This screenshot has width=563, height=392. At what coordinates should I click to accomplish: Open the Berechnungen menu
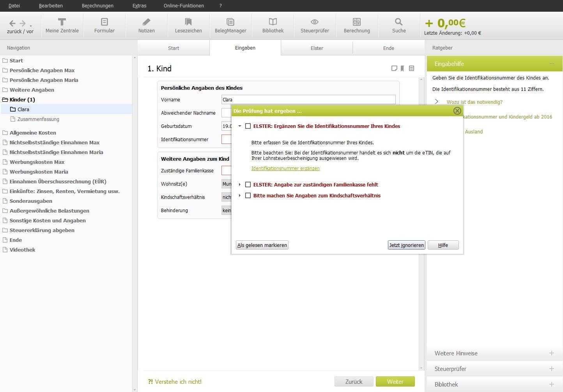coord(97,5)
